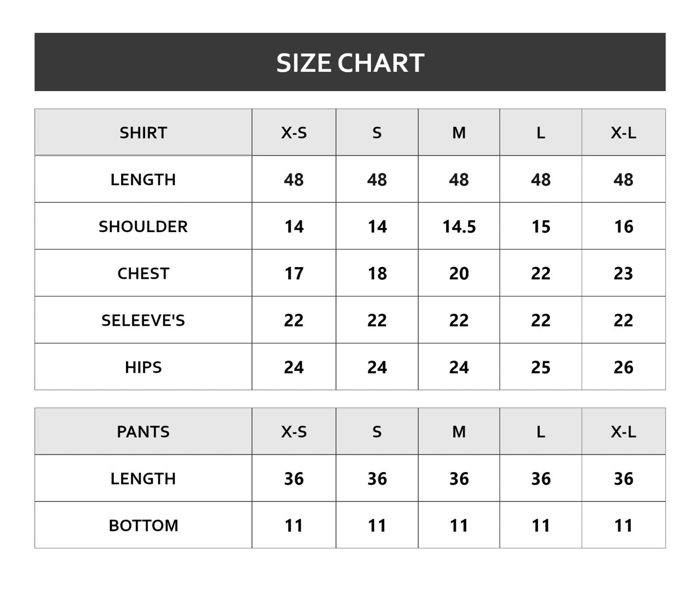Select the 14.5 shoulder measurement cell

tap(459, 226)
